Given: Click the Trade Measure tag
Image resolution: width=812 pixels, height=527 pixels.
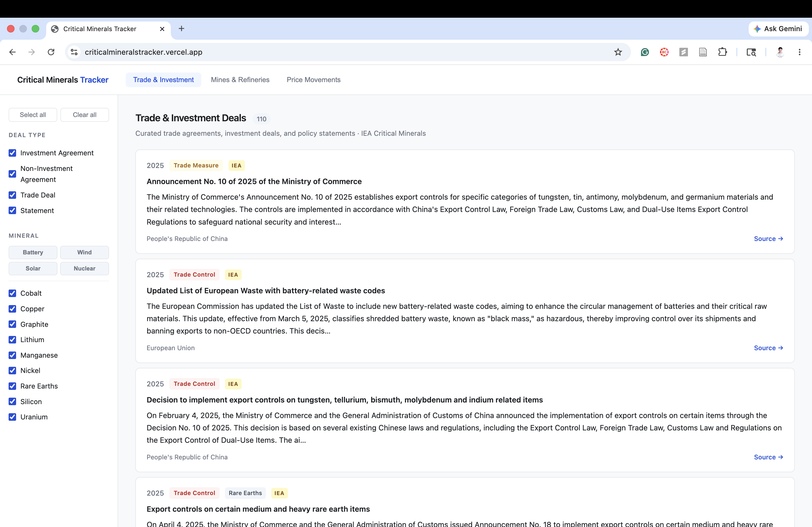Looking at the screenshot, I should tap(196, 165).
